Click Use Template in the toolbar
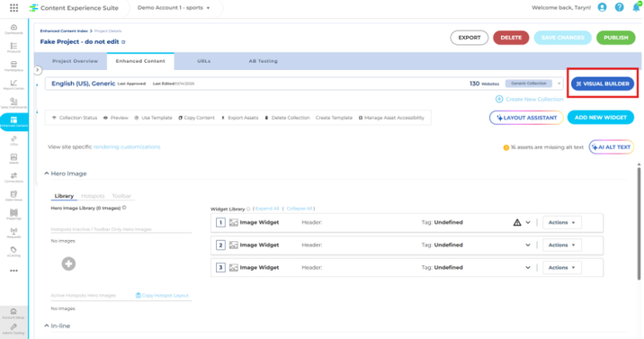Viewport: 644px width, 339px height. point(153,118)
